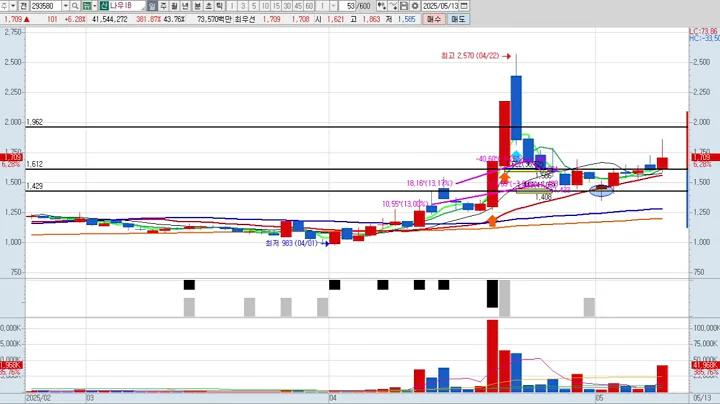This screenshot has height=404, width=720.
Task: Click the 매수 buy button
Action: tap(433, 19)
